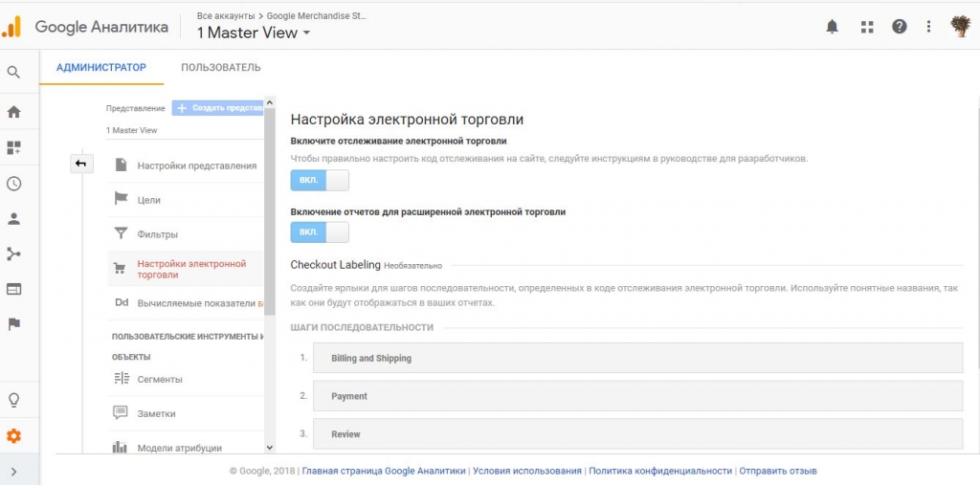Image resolution: width=980 pixels, height=485 pixels.
Task: Click flag icon next to Цели
Action: [121, 199]
